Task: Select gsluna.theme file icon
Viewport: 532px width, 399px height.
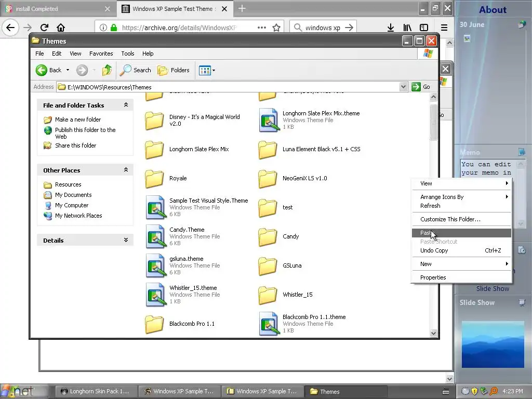Action: pos(156,265)
